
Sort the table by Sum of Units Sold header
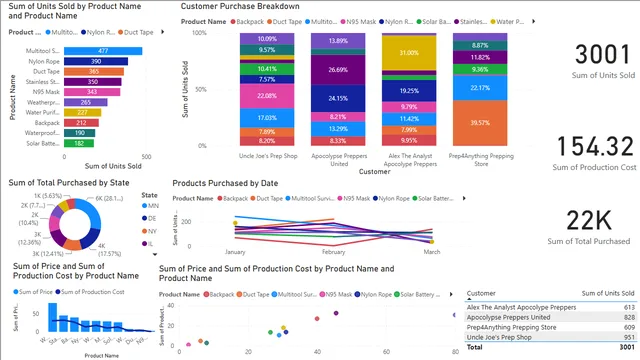(x=608, y=293)
